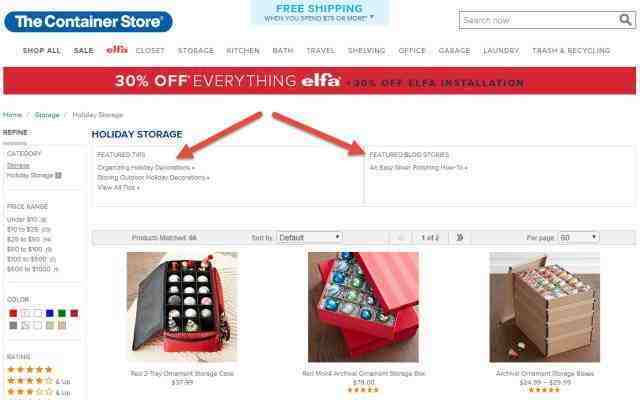
Task: Select the red color swatch
Action: (13, 313)
